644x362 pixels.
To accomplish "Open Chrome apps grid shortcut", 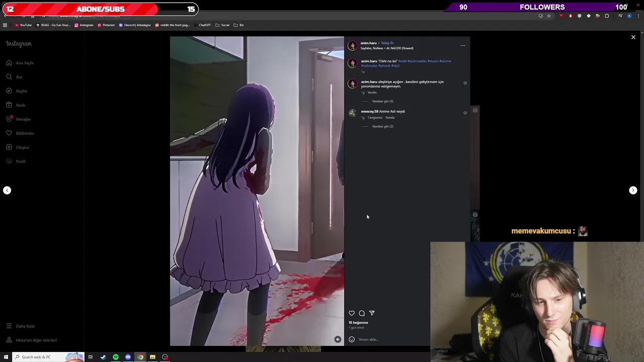I will point(5,25).
